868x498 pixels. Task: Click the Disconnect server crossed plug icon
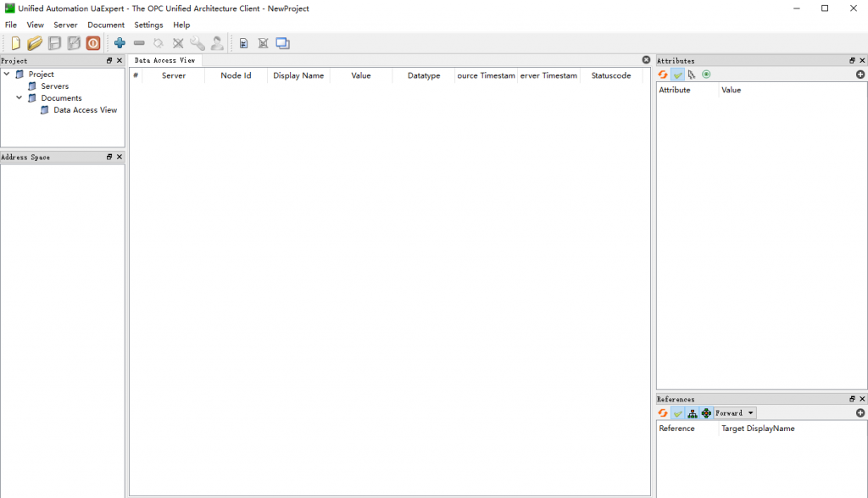pos(178,43)
